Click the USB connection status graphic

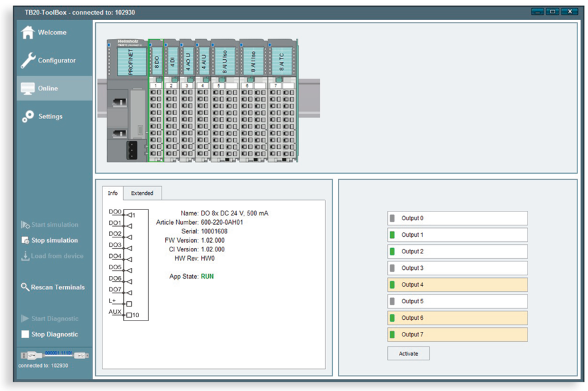(x=55, y=354)
